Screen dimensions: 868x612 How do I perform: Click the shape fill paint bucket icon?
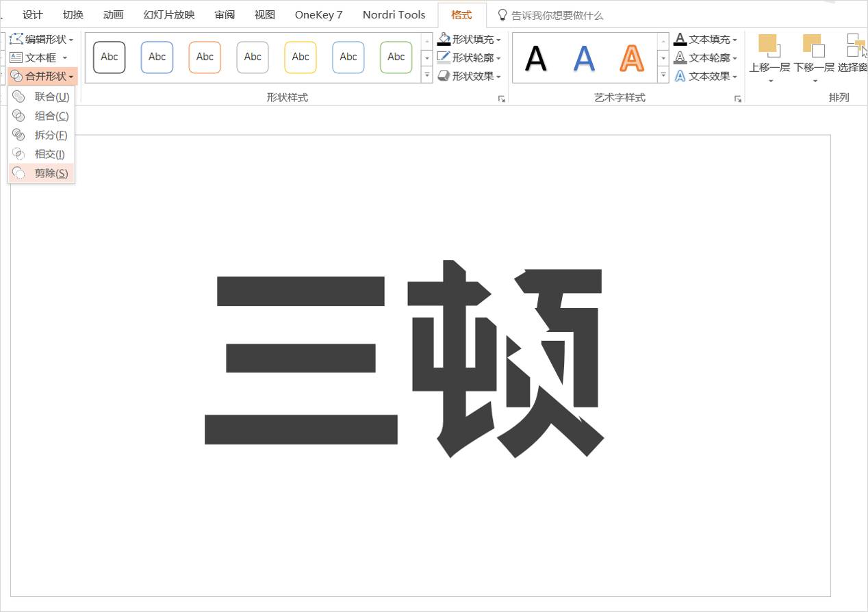pos(444,39)
